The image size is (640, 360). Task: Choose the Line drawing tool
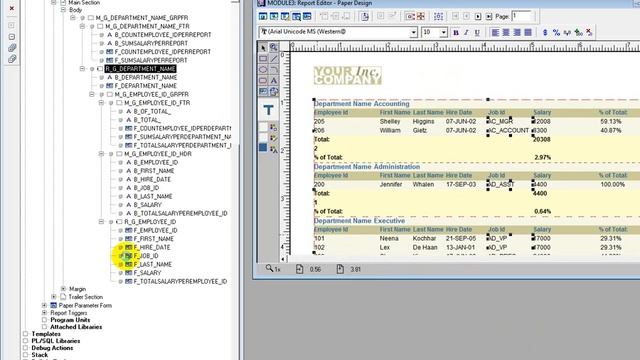(273, 59)
